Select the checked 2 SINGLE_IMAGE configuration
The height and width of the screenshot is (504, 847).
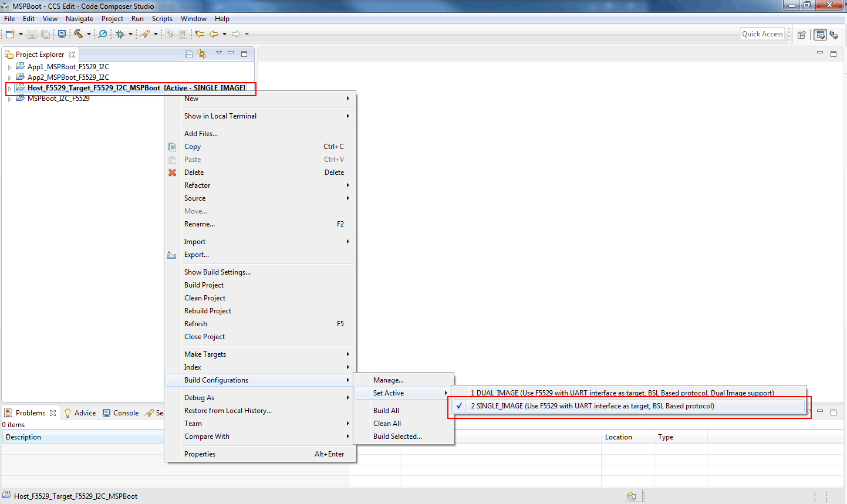tap(629, 406)
